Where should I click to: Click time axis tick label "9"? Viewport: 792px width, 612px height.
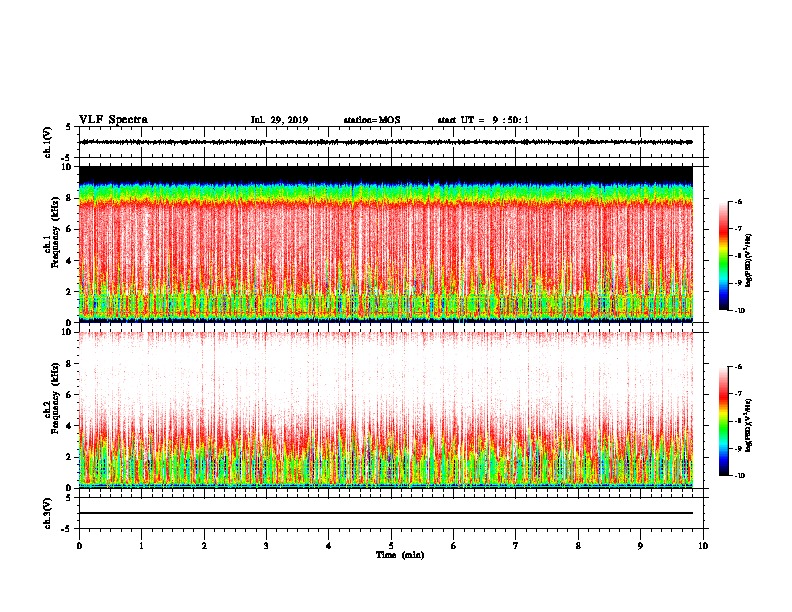point(640,546)
